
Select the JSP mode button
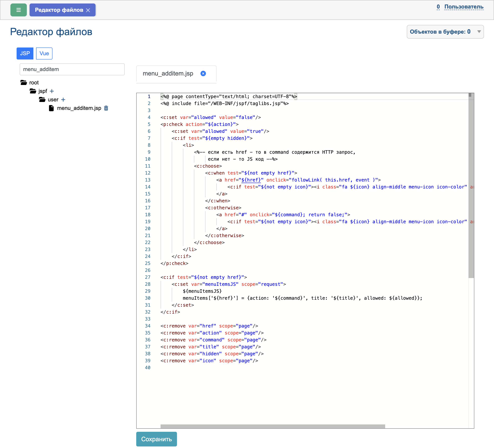point(25,53)
